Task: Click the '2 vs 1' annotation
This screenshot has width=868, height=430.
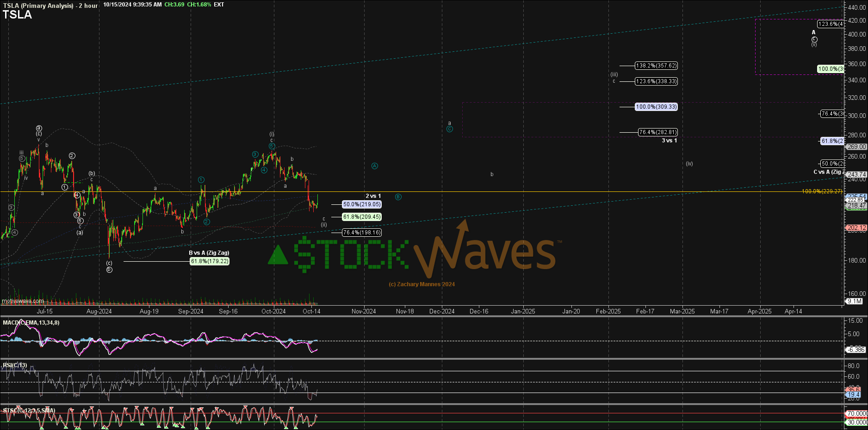Action: [373, 196]
